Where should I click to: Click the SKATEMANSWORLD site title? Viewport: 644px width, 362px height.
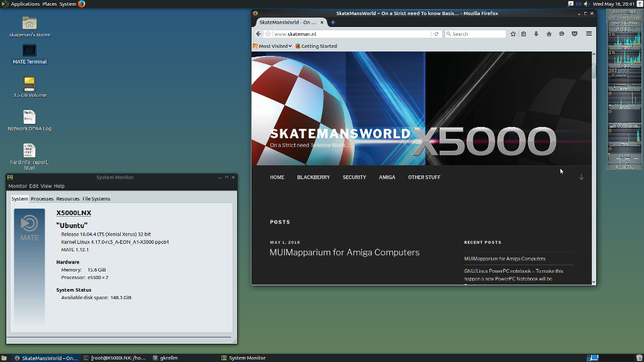click(340, 133)
